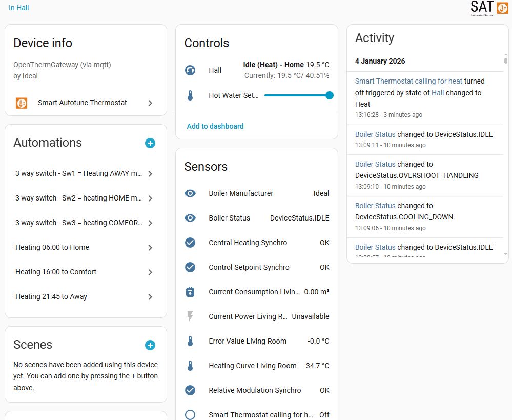This screenshot has width=512, height=420.
Task: Click the Hot Water Setpoint slider handle
Action: (330, 95)
